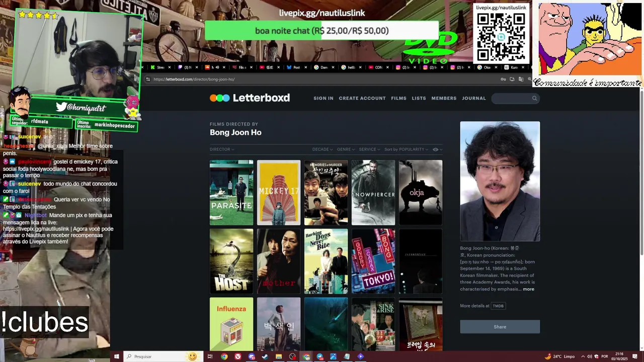Image resolution: width=644 pixels, height=362 pixels.
Task: Open the Influenza film poster
Action: click(231, 324)
